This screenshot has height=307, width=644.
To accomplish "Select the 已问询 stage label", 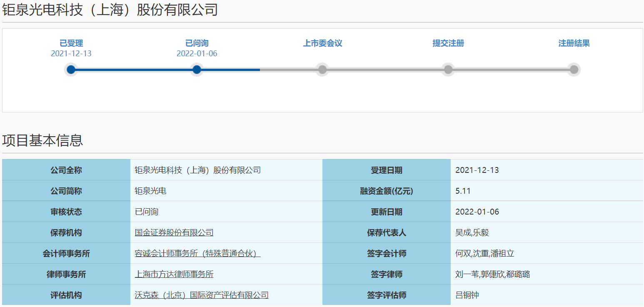I will click(x=197, y=43).
